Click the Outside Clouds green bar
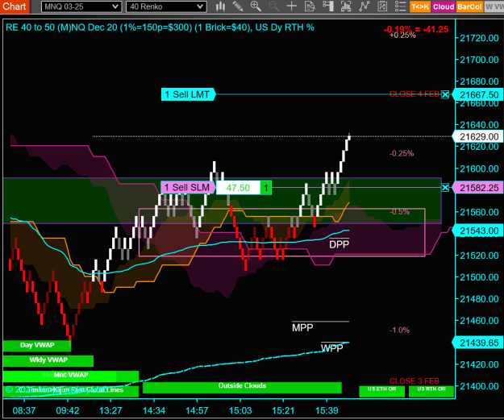Viewport: 504px width, 420px height. (242, 388)
